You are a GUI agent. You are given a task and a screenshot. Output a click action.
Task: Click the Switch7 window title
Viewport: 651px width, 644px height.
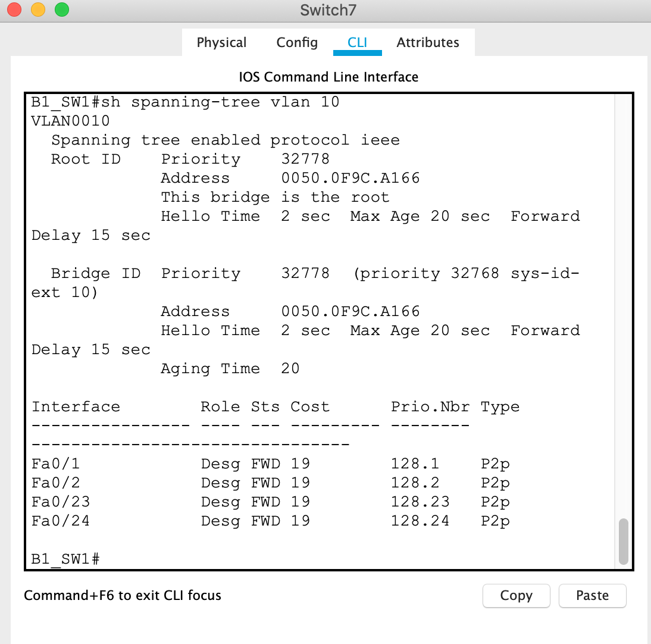click(328, 10)
